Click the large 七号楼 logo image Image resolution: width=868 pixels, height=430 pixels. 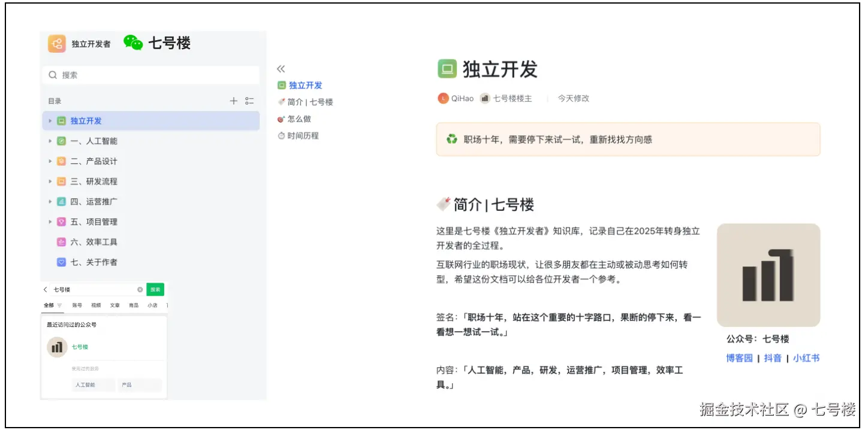click(768, 275)
